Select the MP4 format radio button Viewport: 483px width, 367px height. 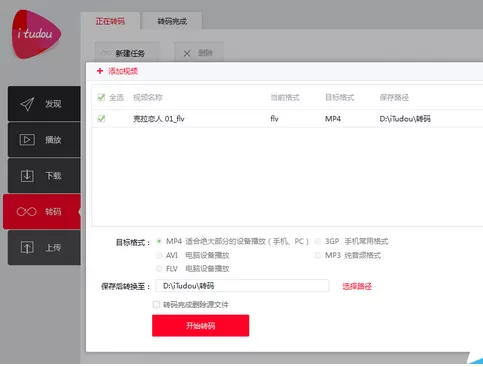(159, 241)
